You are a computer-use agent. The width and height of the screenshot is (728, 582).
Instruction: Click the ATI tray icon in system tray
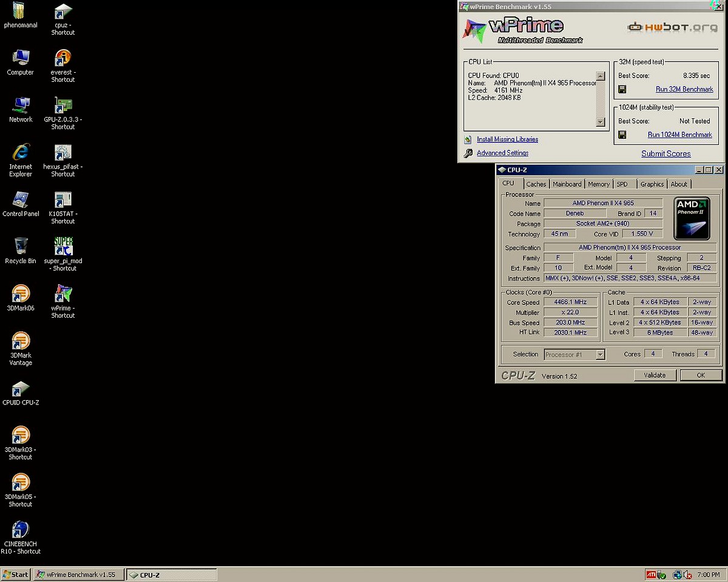[650, 575]
